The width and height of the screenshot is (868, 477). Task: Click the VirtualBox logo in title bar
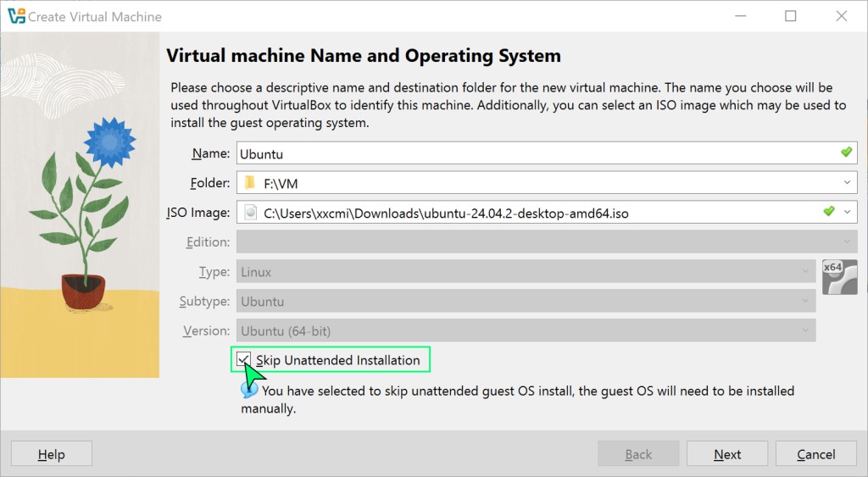pyautogui.click(x=17, y=16)
